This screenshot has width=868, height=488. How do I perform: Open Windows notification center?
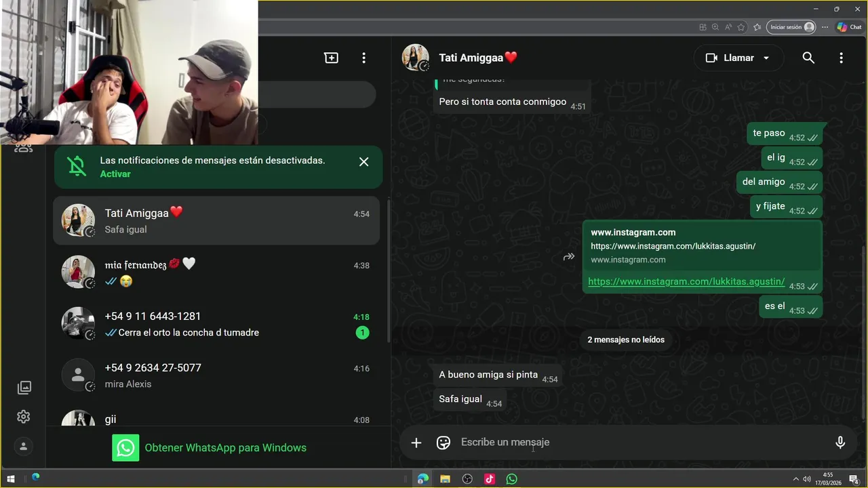tap(854, 479)
